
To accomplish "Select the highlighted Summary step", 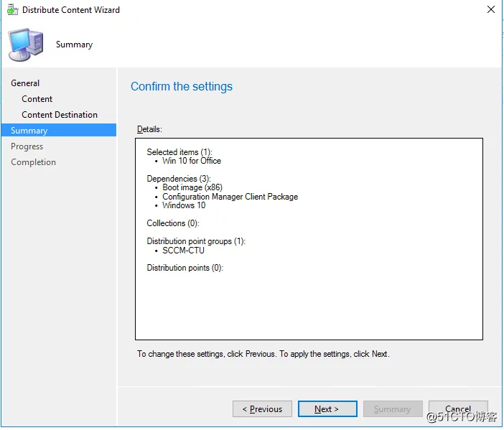I will click(x=59, y=130).
